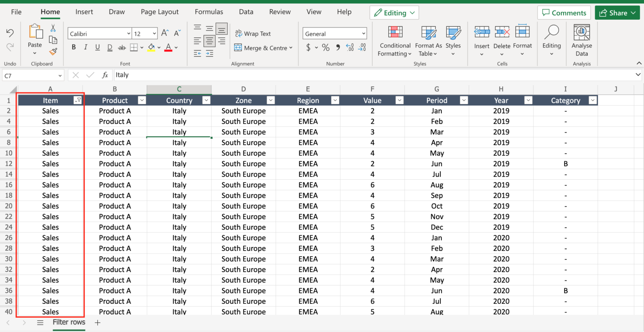This screenshot has height=332, width=644.
Task: Open the General number format dropdown
Action: click(364, 33)
